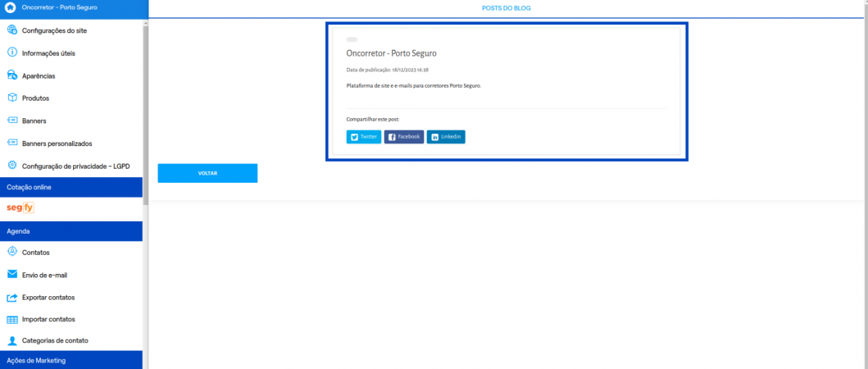Click the home icon beside Oncorretor header

click(x=9, y=7)
